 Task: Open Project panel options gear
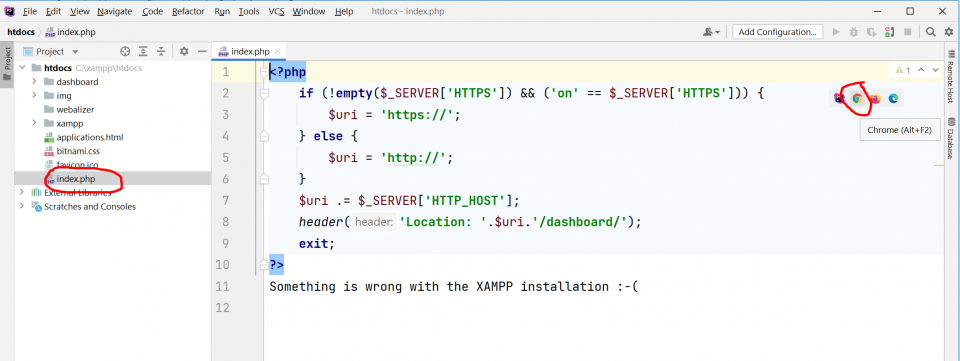click(184, 51)
